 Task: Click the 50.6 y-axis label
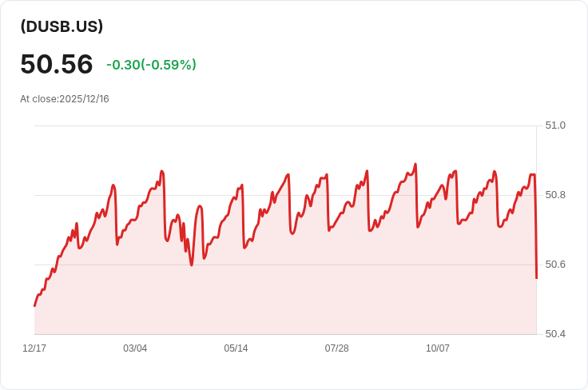tap(554, 265)
